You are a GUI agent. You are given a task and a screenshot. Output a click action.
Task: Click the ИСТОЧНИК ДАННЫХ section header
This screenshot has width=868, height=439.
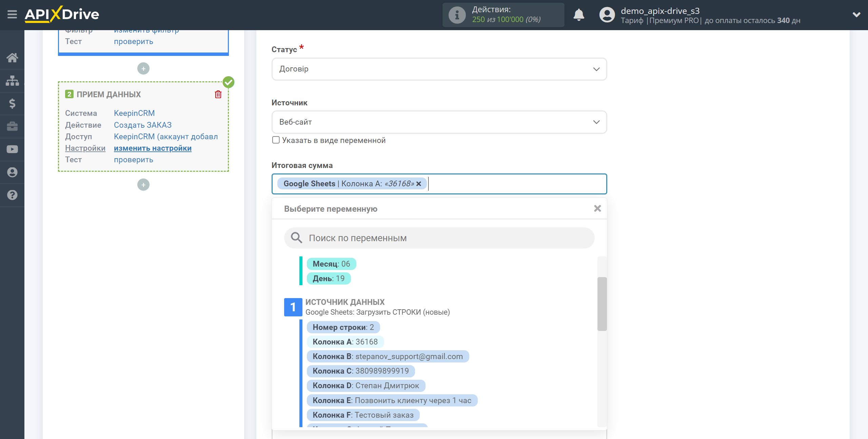click(345, 302)
